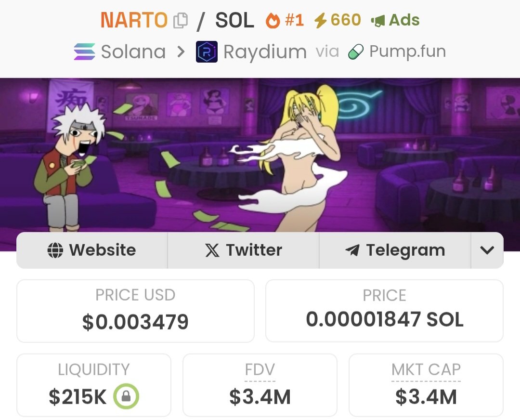
Task: Click the Website globe icon
Action: pyautogui.click(x=55, y=250)
